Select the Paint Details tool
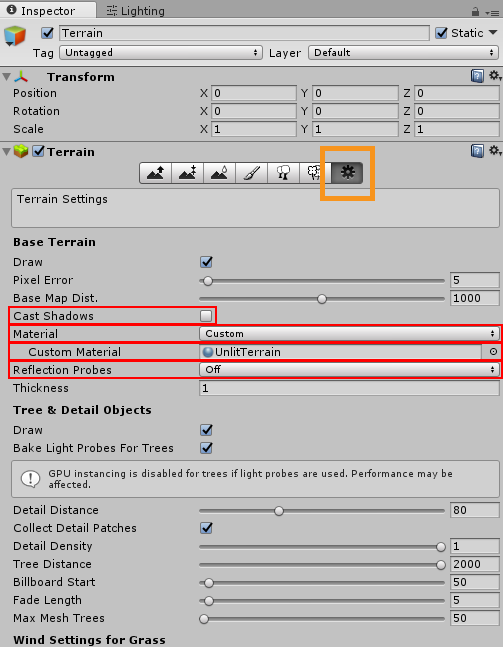The height and width of the screenshot is (647, 503). coord(315,172)
